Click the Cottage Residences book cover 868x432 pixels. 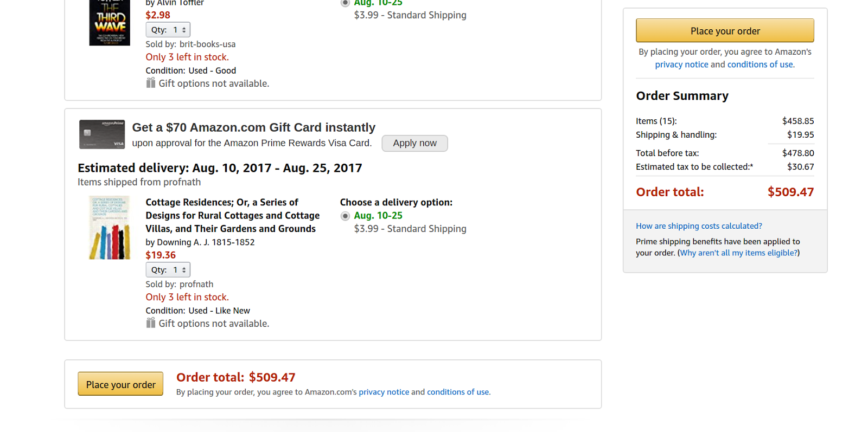tap(110, 228)
